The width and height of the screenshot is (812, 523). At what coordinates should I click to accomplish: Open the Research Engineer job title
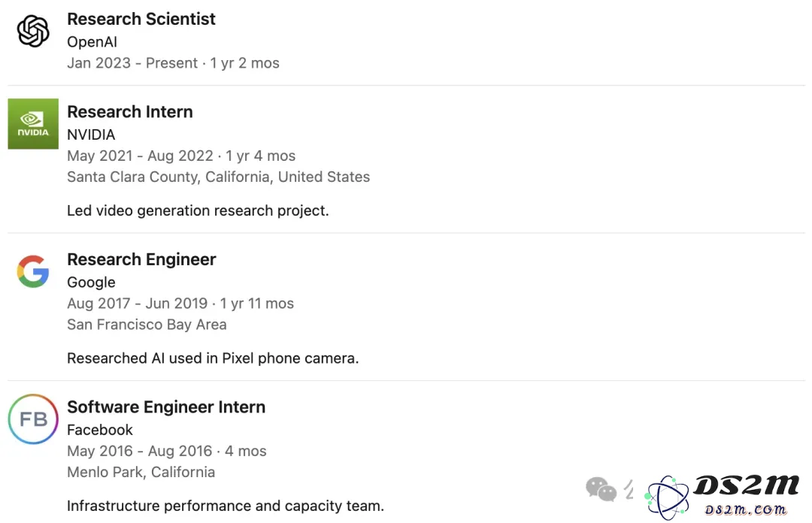(x=141, y=259)
